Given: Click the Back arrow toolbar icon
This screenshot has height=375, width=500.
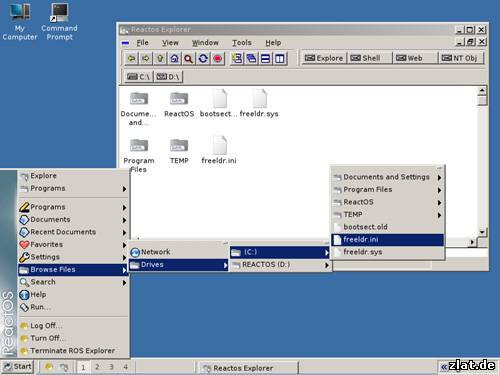Looking at the screenshot, I should [131, 59].
